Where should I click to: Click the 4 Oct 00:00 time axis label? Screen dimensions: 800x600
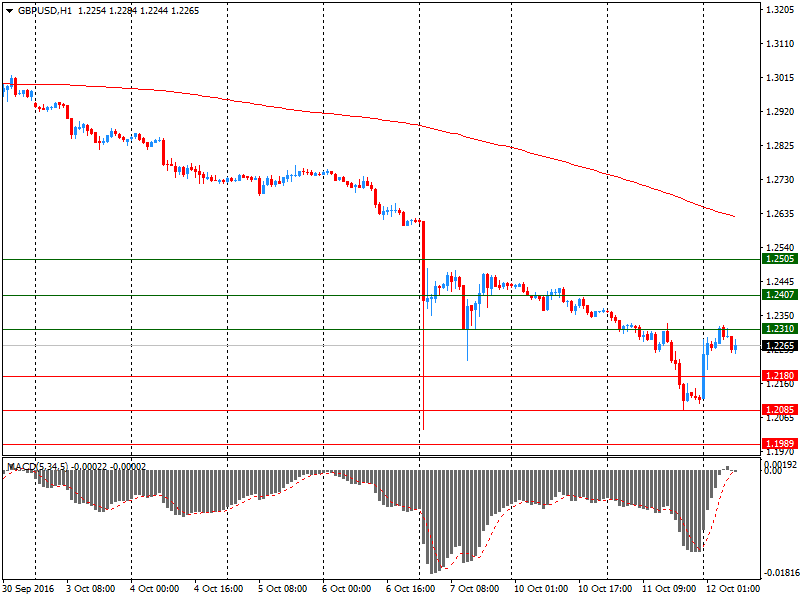[x=155, y=589]
